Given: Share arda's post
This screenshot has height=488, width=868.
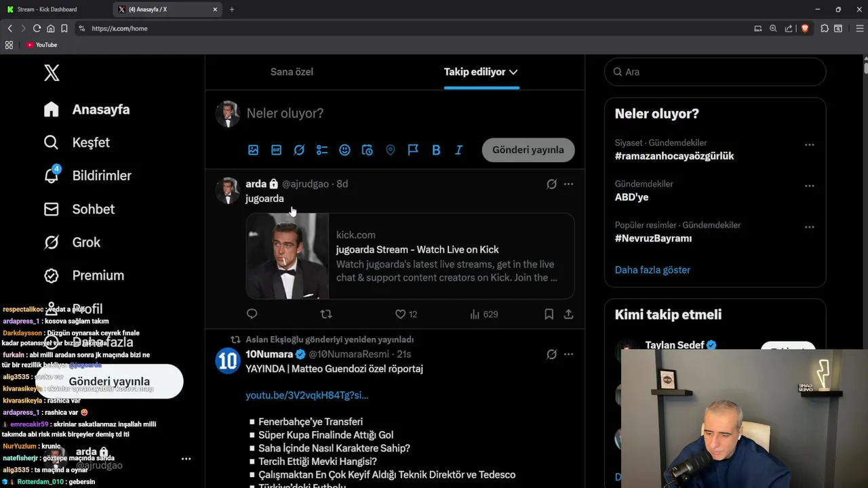Looking at the screenshot, I should 568,314.
